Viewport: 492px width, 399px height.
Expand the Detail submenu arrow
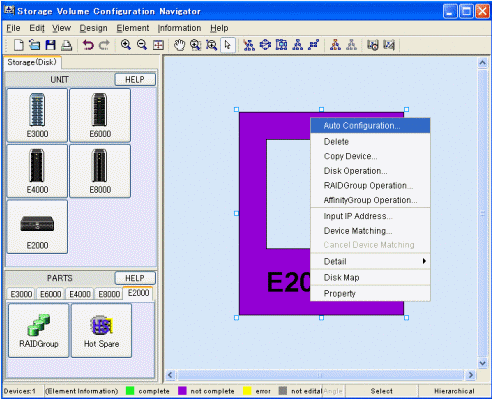424,261
